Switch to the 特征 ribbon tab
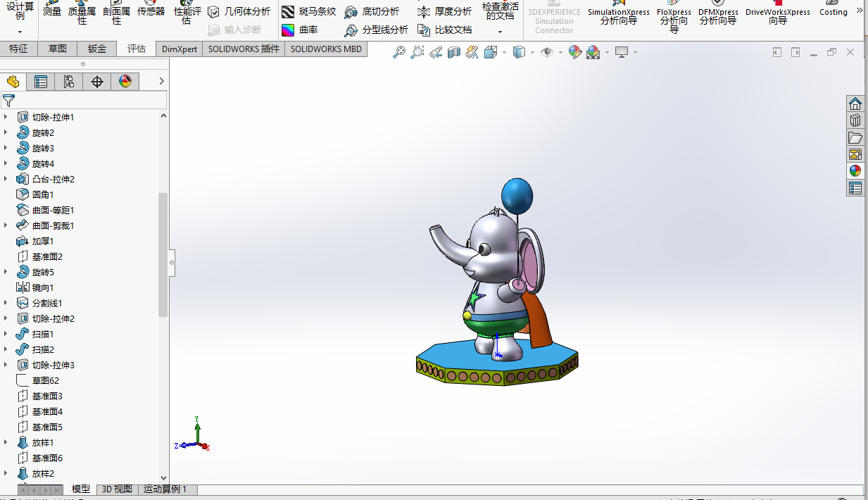 [19, 49]
